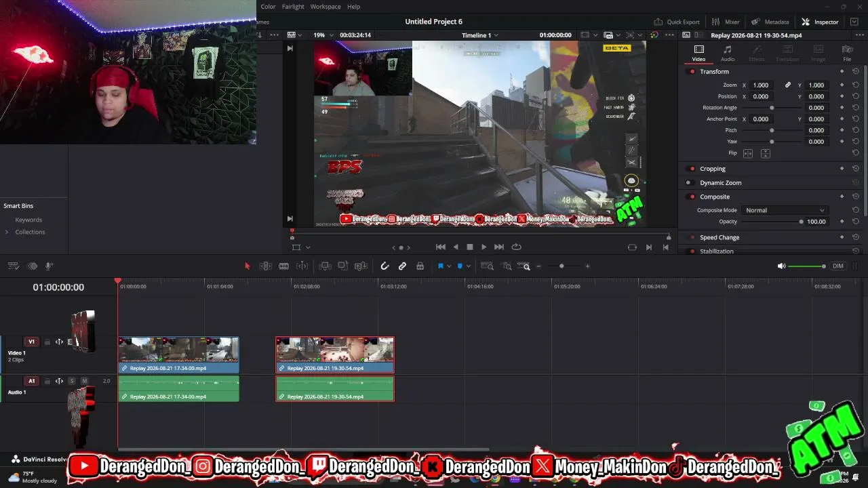Image resolution: width=868 pixels, height=488 pixels.
Task: Switch to Inspector Audio tab
Action: coord(728,54)
